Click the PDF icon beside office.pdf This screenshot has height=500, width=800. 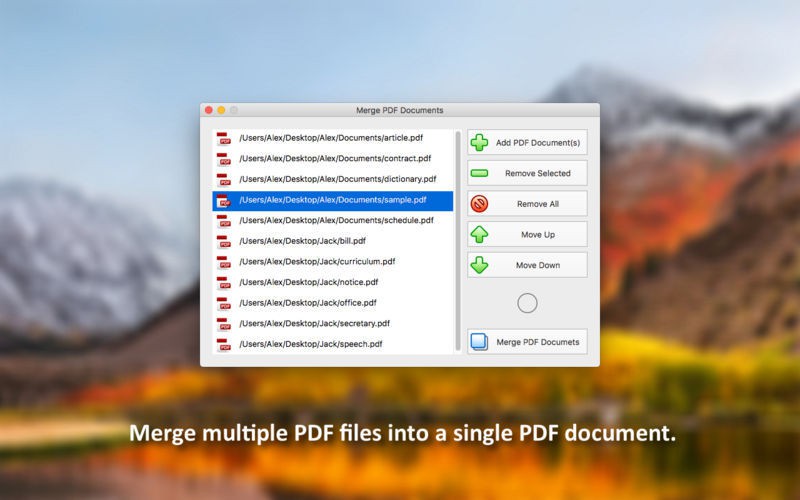pyautogui.click(x=223, y=304)
